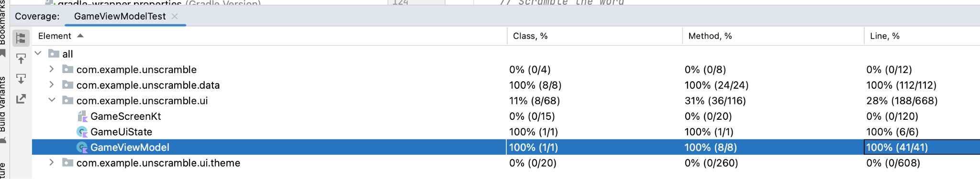Expand the com.example.unscramble.data package
The width and height of the screenshot is (980, 179).
52,85
